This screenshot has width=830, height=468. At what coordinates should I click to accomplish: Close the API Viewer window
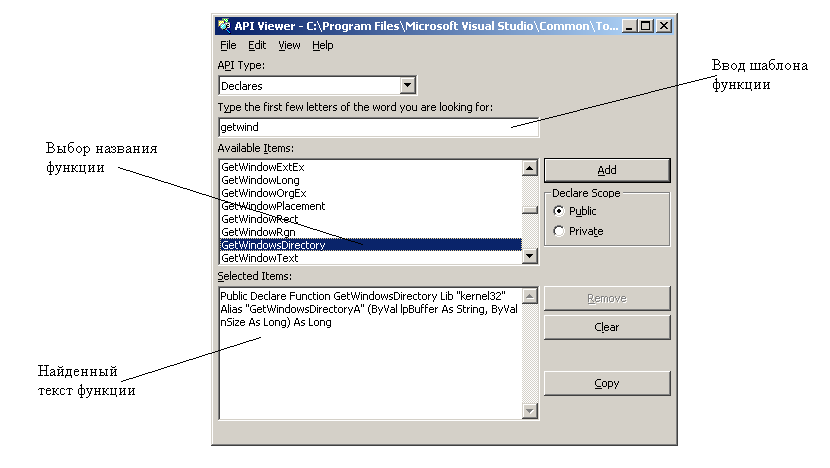664,25
